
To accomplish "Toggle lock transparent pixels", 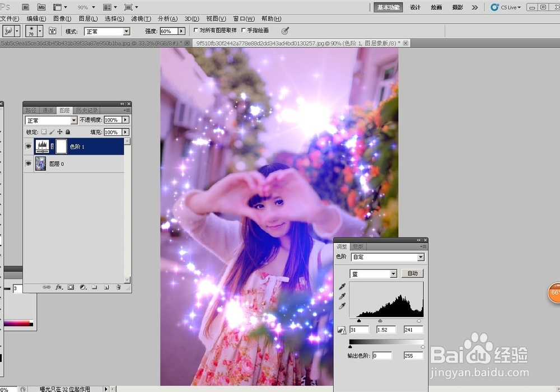I will pos(44,132).
